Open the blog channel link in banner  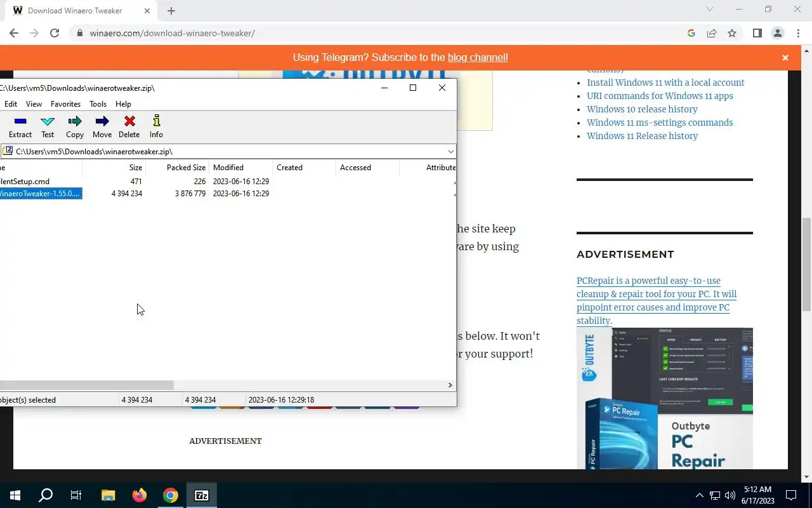pyautogui.click(x=478, y=57)
